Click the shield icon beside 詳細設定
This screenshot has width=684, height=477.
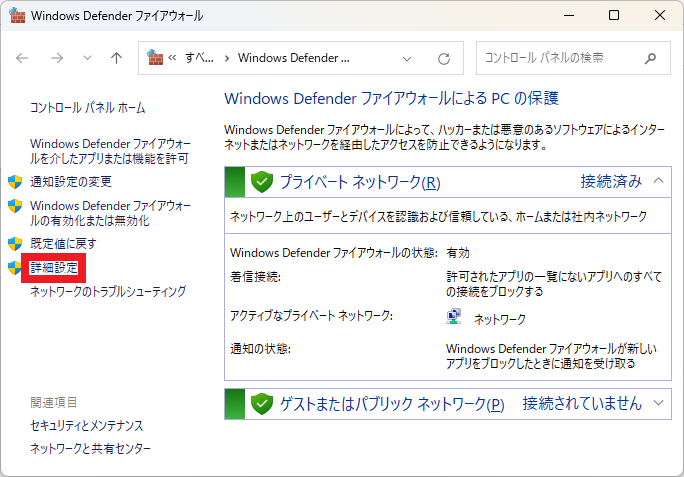[14, 268]
